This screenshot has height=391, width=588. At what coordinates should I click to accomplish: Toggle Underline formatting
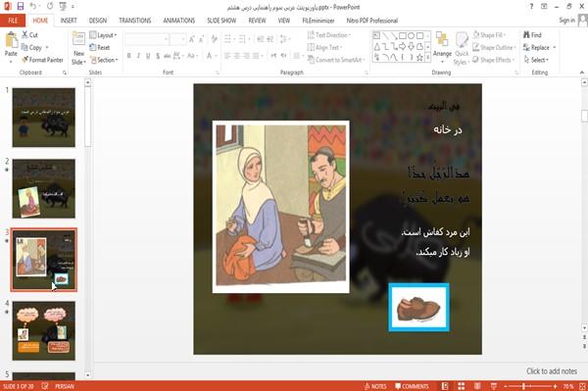click(148, 56)
